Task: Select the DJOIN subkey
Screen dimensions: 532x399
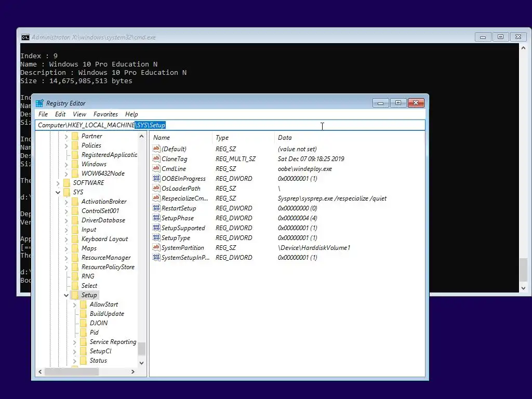Action: (x=98, y=323)
